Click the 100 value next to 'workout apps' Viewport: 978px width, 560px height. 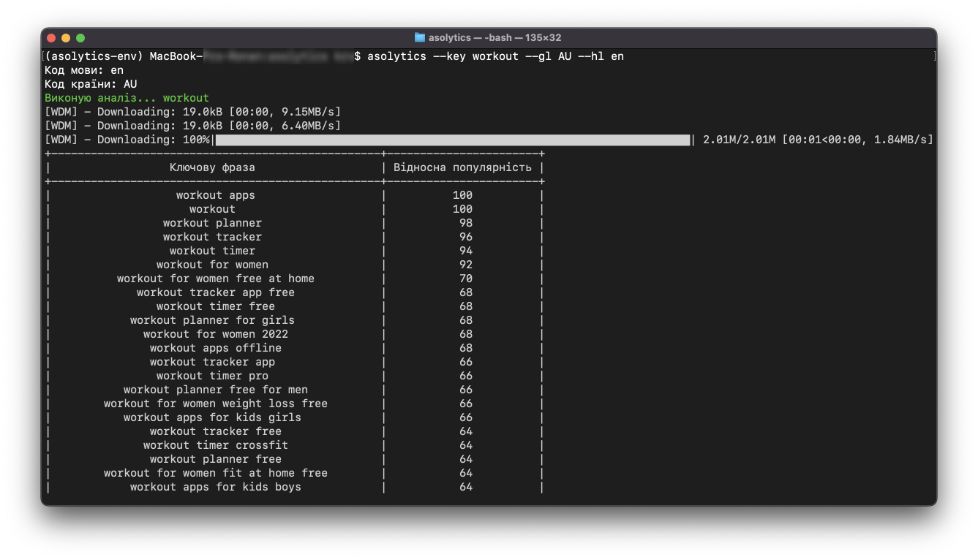(462, 195)
